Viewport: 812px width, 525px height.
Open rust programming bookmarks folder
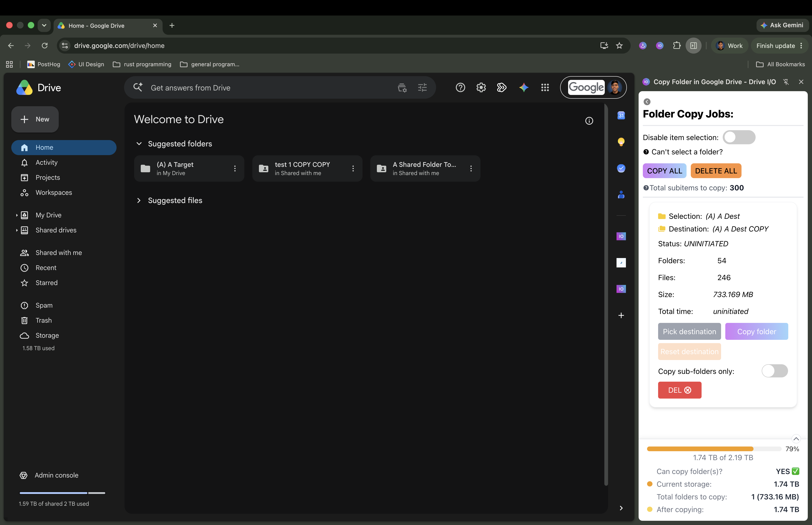(x=142, y=64)
